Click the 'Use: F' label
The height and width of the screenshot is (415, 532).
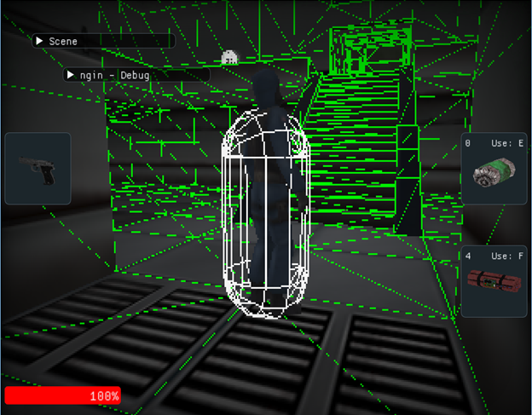pyautogui.click(x=507, y=256)
